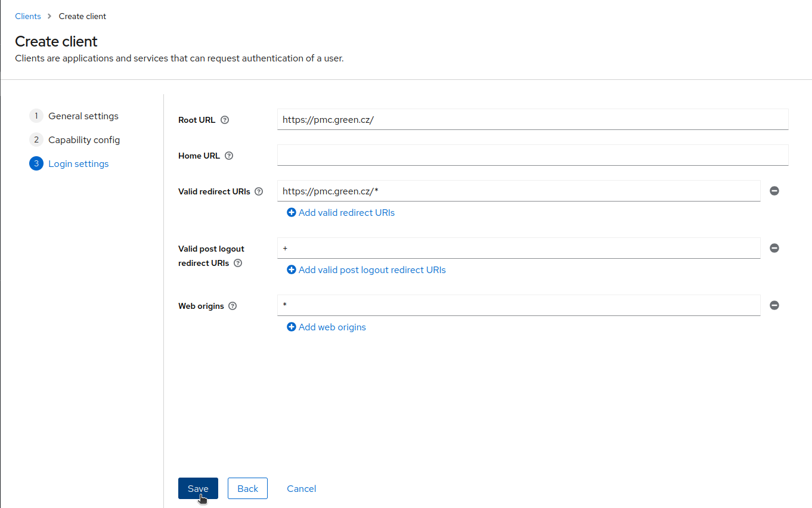Open help tooltip for Valid redirect URIs
Viewport: 812px width, 508px height.
[259, 191]
